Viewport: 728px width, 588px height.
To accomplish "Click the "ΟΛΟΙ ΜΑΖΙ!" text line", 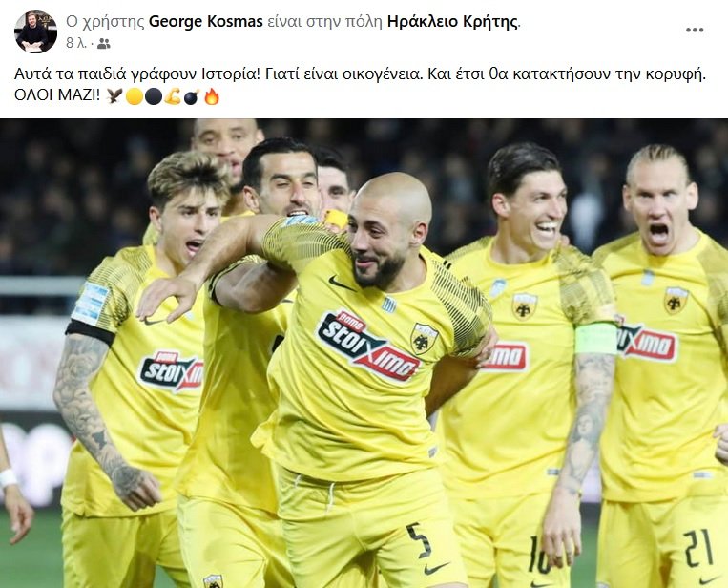I will pos(57,96).
